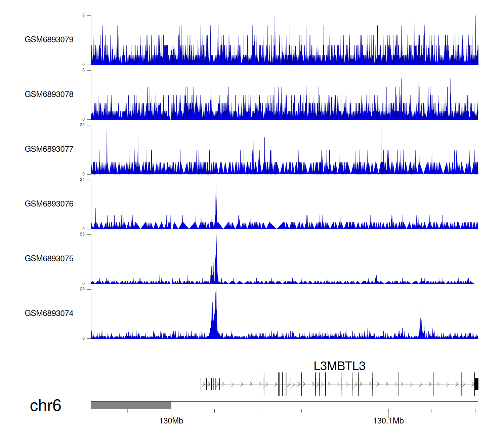This screenshot has height=444, width=504.
Task: Click the y-axis maximum value 55
Action: 82,234
